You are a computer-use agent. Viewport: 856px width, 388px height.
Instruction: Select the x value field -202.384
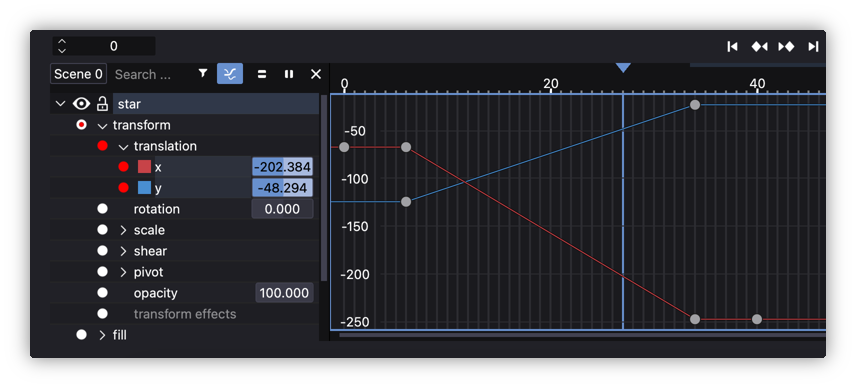(282, 167)
